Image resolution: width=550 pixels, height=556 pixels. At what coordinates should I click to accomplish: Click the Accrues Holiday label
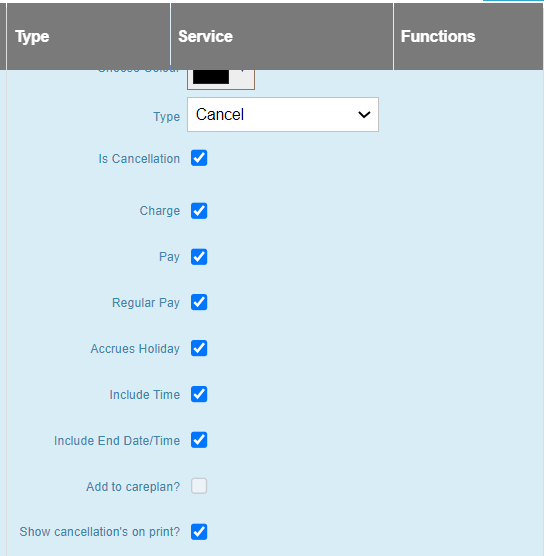135,349
